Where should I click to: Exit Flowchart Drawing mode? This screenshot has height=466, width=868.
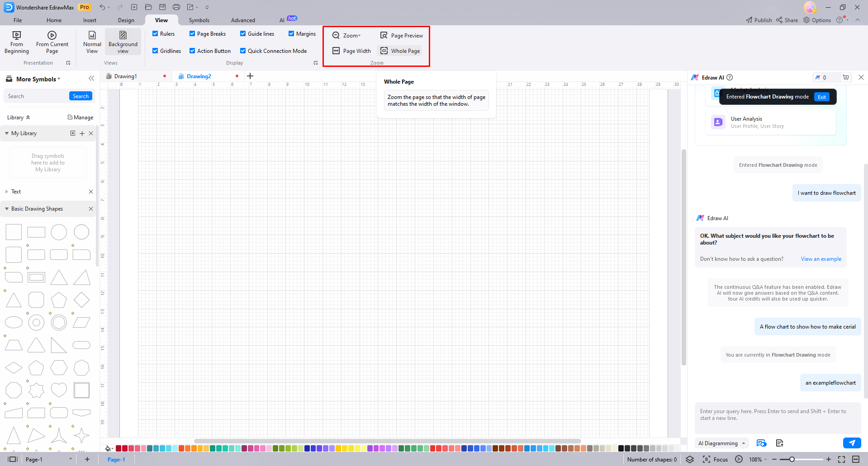tap(821, 97)
